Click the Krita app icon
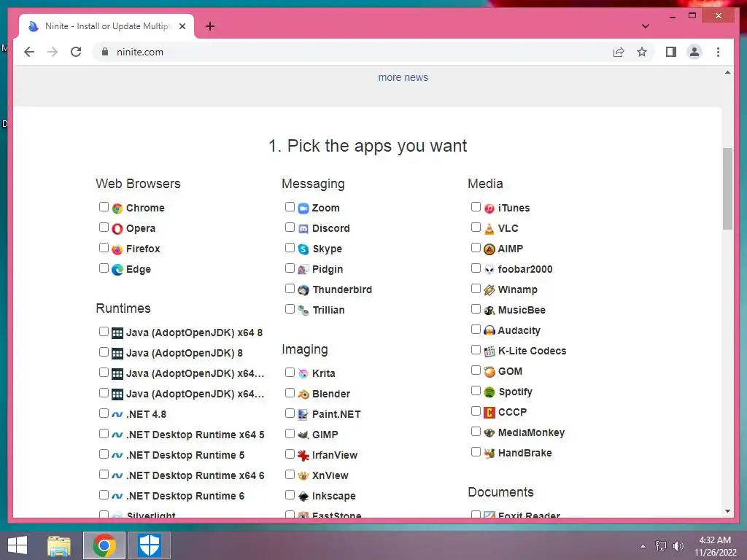This screenshot has height=560, width=747. (303, 374)
